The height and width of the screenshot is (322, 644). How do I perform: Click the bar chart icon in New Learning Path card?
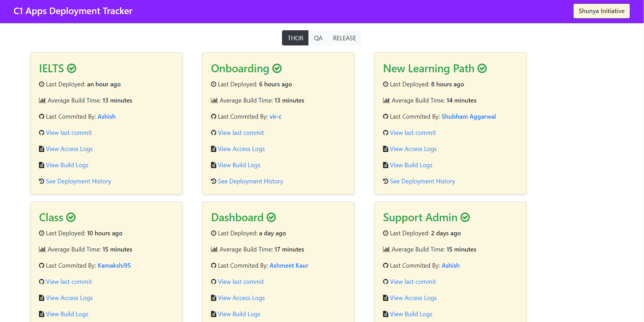coord(386,101)
